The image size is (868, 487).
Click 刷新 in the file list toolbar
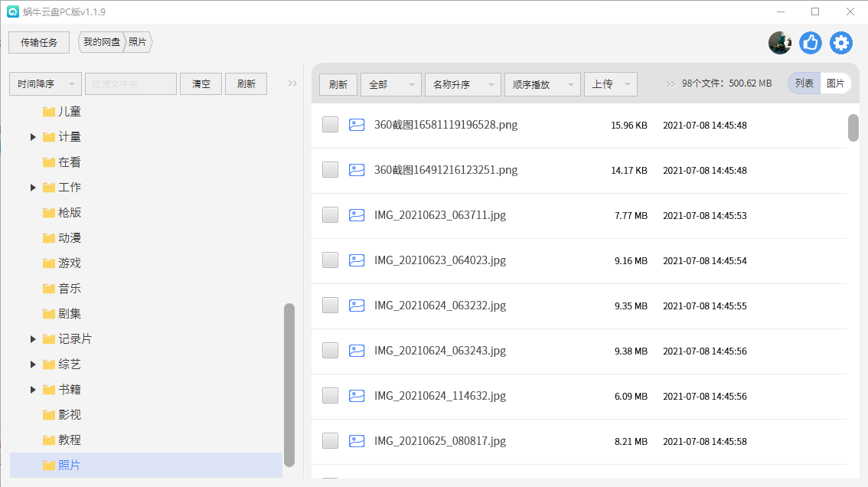pyautogui.click(x=338, y=84)
